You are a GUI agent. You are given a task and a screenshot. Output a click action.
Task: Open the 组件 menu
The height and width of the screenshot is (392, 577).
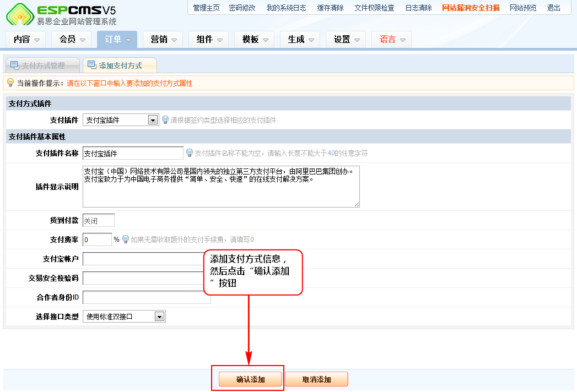pos(209,39)
